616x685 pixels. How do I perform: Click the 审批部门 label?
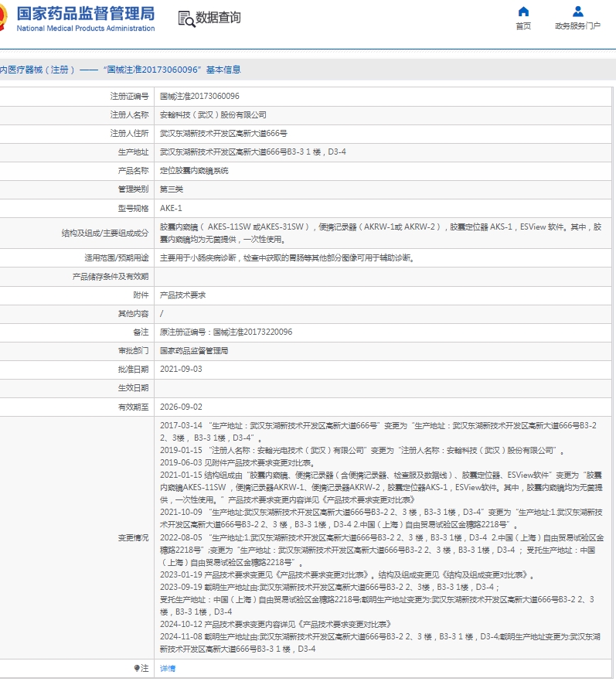tap(133, 351)
